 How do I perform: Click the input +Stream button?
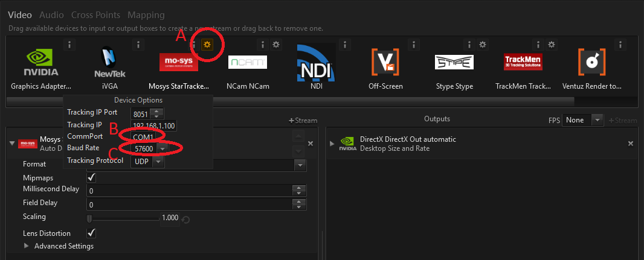(303, 121)
